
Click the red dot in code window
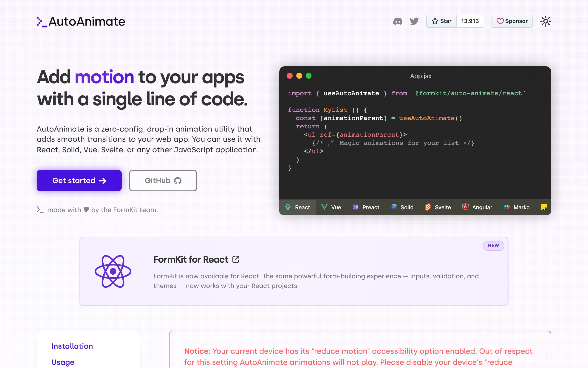pos(290,76)
